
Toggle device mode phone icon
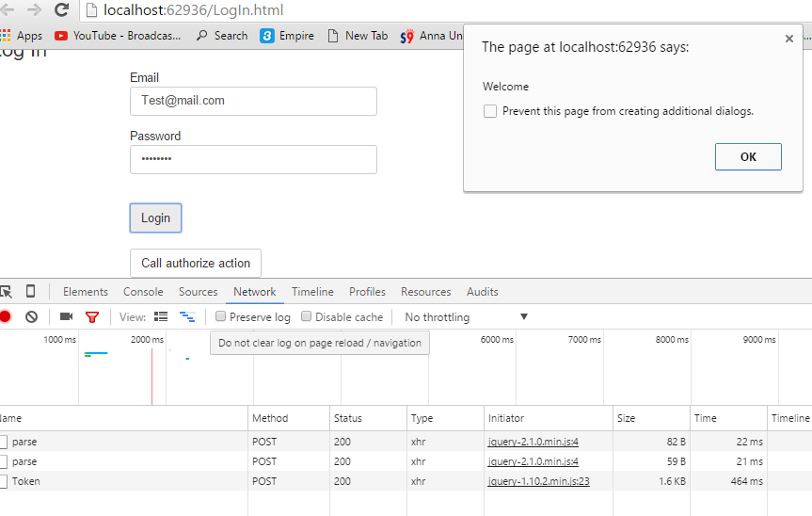point(31,292)
